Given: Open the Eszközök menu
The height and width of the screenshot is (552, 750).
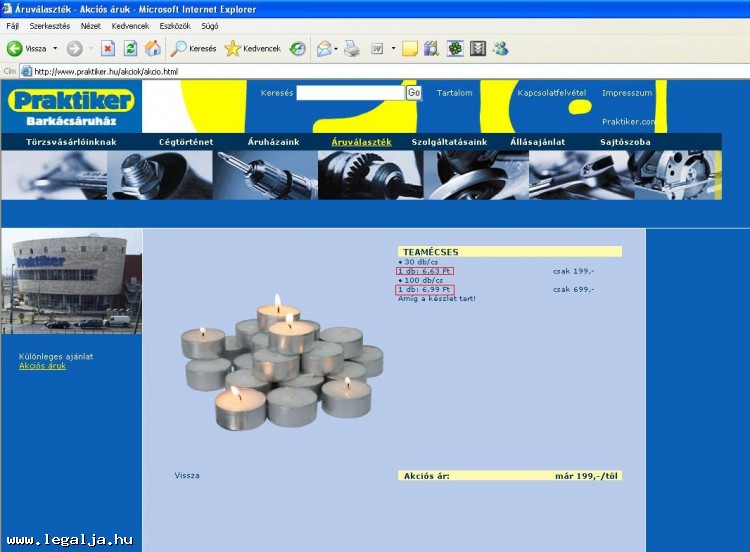Looking at the screenshot, I should coord(175,25).
